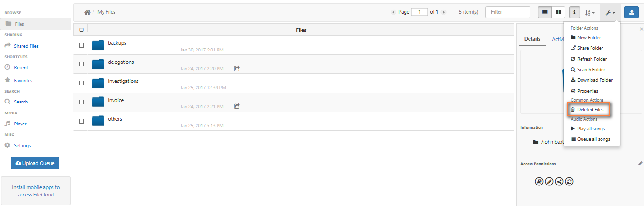This screenshot has height=206, width=644.
Task: Open the others folder
Action: (x=115, y=119)
